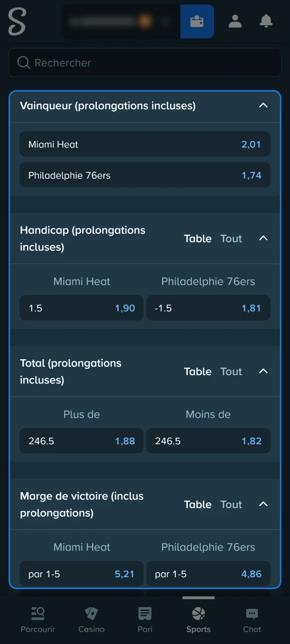Switch Handicap view to Tout
The height and width of the screenshot is (644, 290).
(231, 238)
